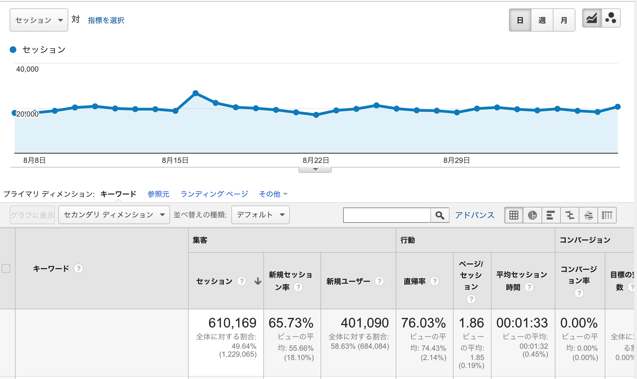Sort by 直帰率 column header
Viewport: 637px width, 379px height.
[x=414, y=281]
